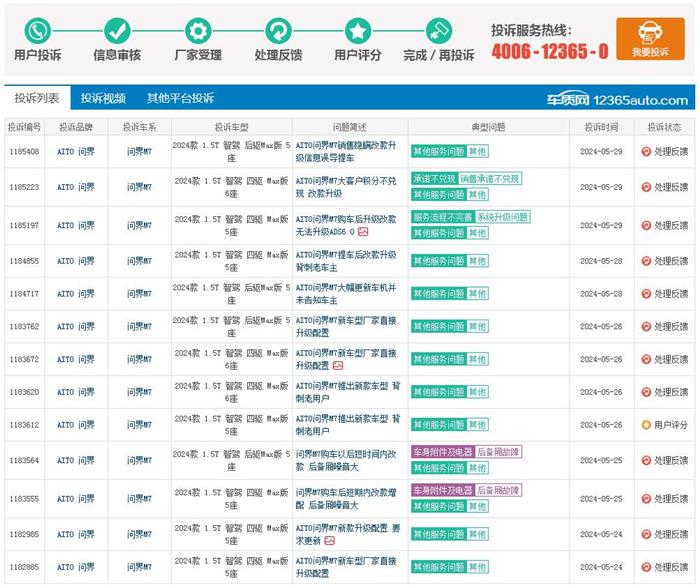Viewport: 700px width, 585px height.
Task: Open complaint 1183564 description link
Action: [x=346, y=460]
